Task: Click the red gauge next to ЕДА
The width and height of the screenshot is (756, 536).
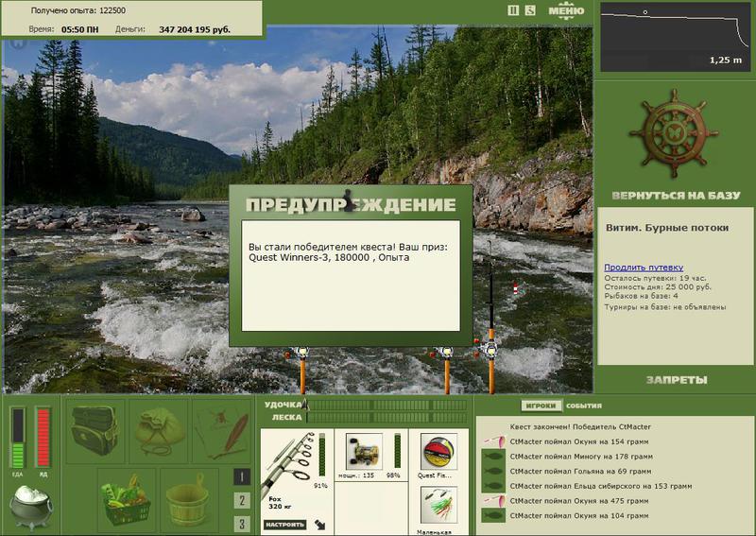Action: (x=43, y=438)
